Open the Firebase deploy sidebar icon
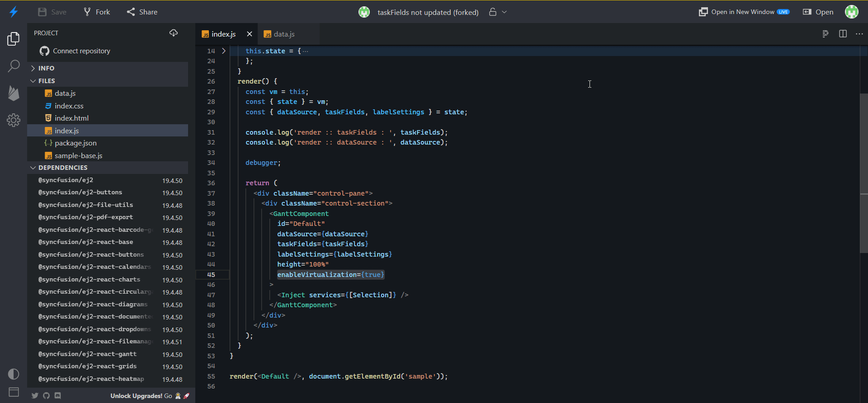 point(14,93)
